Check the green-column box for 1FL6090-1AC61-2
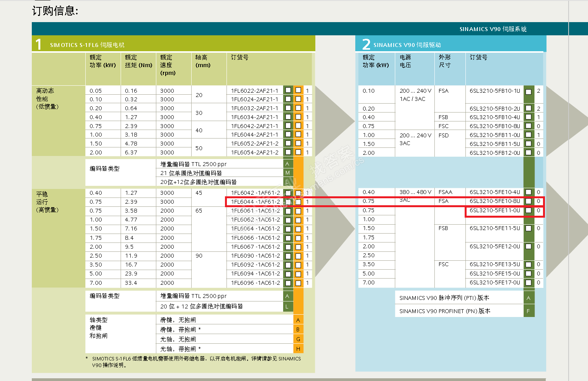The height and width of the screenshot is (381, 588). pyautogui.click(x=288, y=256)
